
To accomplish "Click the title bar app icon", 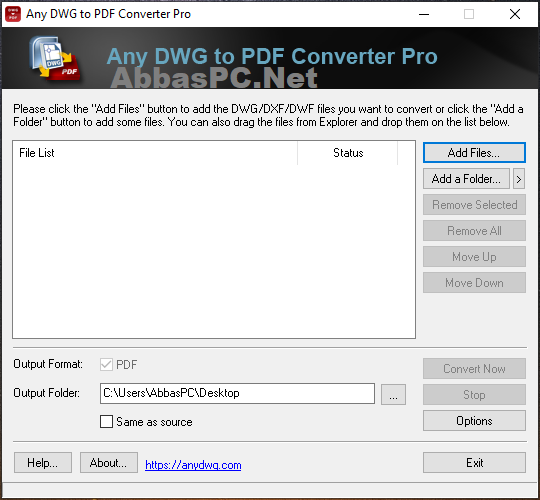I will click(x=13, y=14).
